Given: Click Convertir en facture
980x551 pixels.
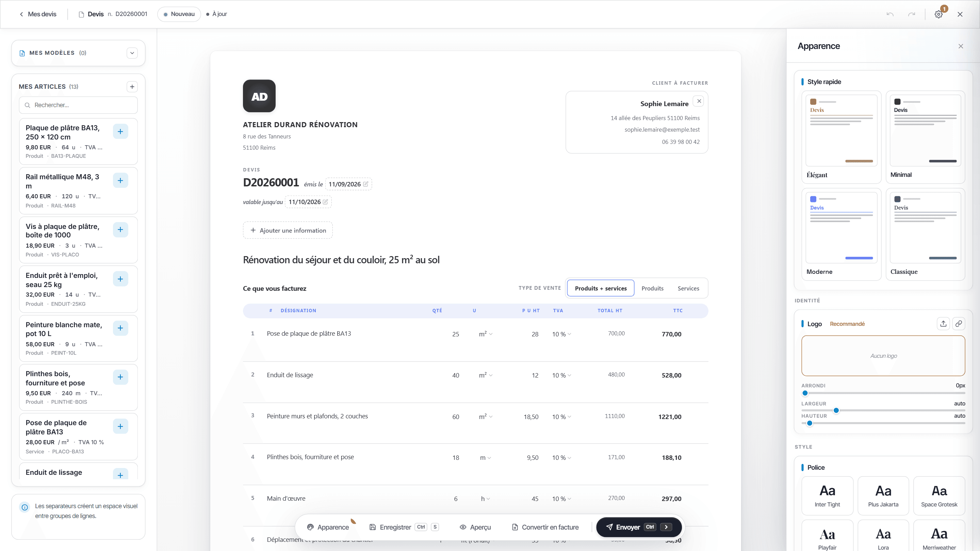Looking at the screenshot, I should 545,528.
